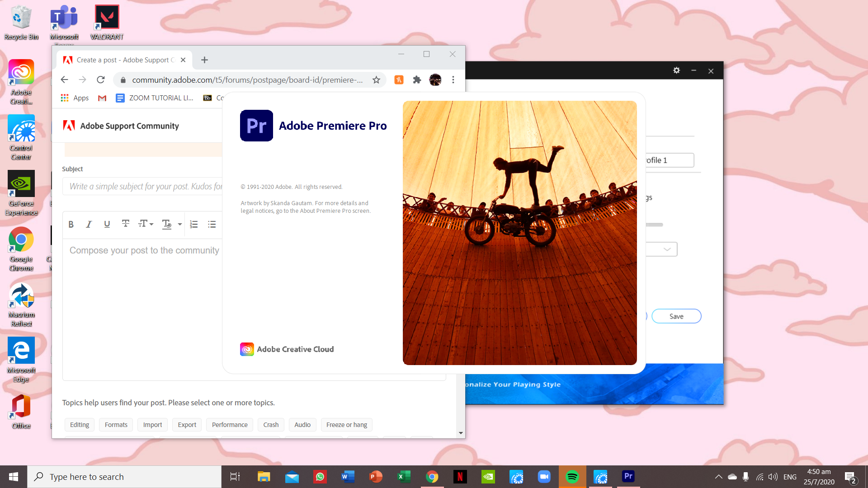Choose the Freeze or hang topic
Viewport: 868px width, 488px height.
347,425
